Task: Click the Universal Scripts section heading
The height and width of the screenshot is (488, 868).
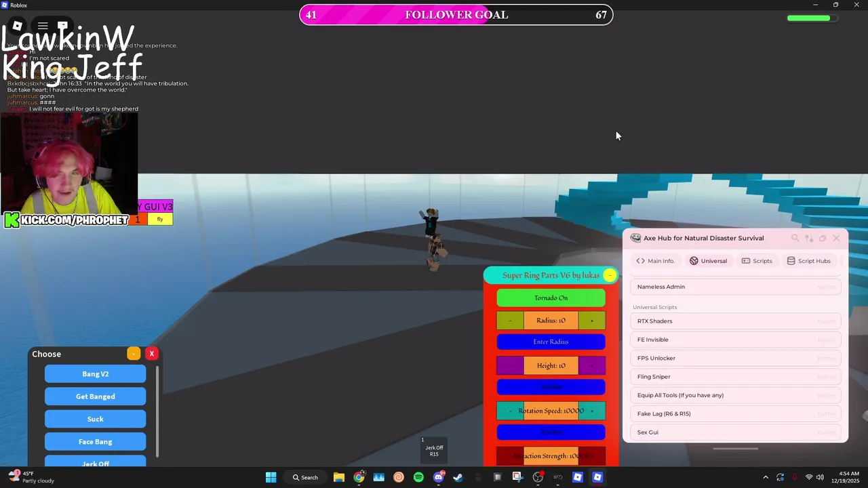Action: [x=654, y=307]
